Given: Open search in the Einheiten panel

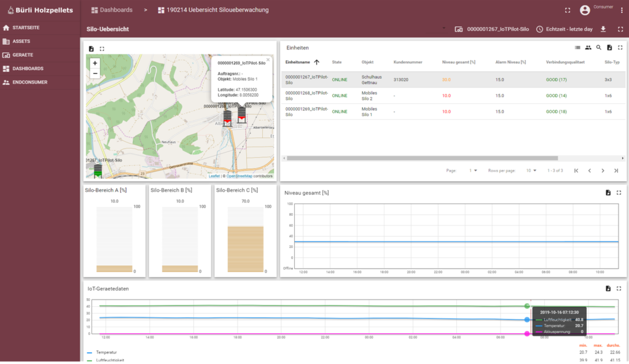Looking at the screenshot, I should [598, 48].
